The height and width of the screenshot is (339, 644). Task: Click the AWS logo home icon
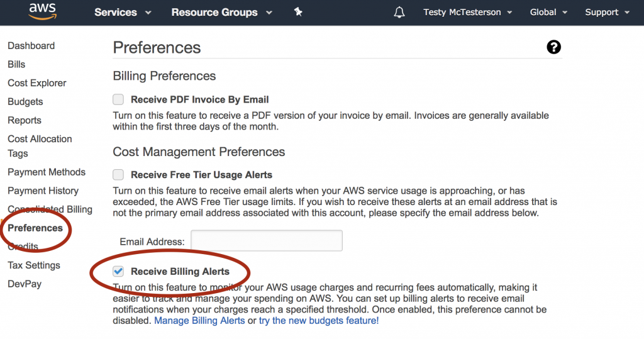click(42, 12)
